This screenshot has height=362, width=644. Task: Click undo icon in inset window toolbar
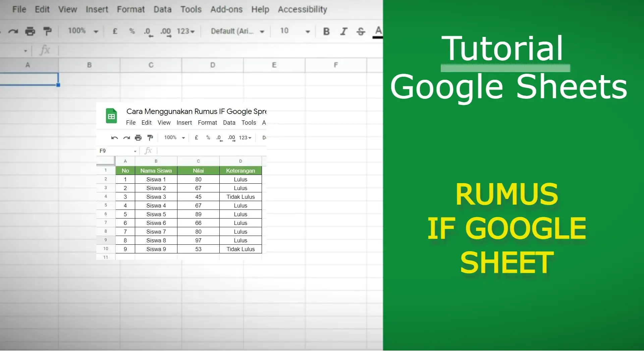[114, 138]
